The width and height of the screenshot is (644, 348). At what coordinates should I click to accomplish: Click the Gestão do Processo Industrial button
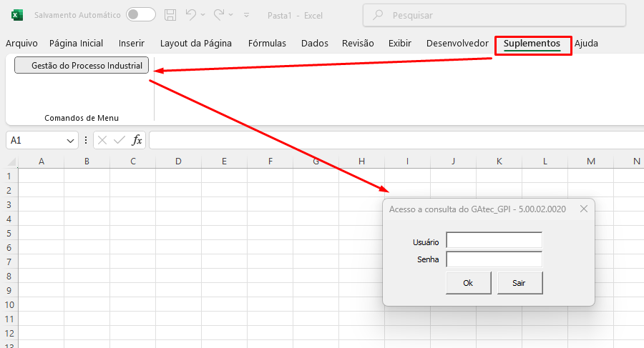[82, 66]
